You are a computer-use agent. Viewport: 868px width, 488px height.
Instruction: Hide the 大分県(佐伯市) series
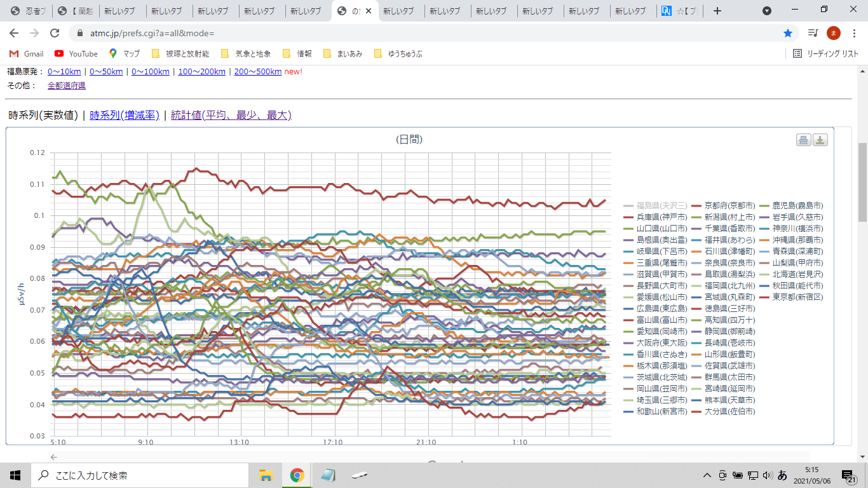click(x=723, y=411)
